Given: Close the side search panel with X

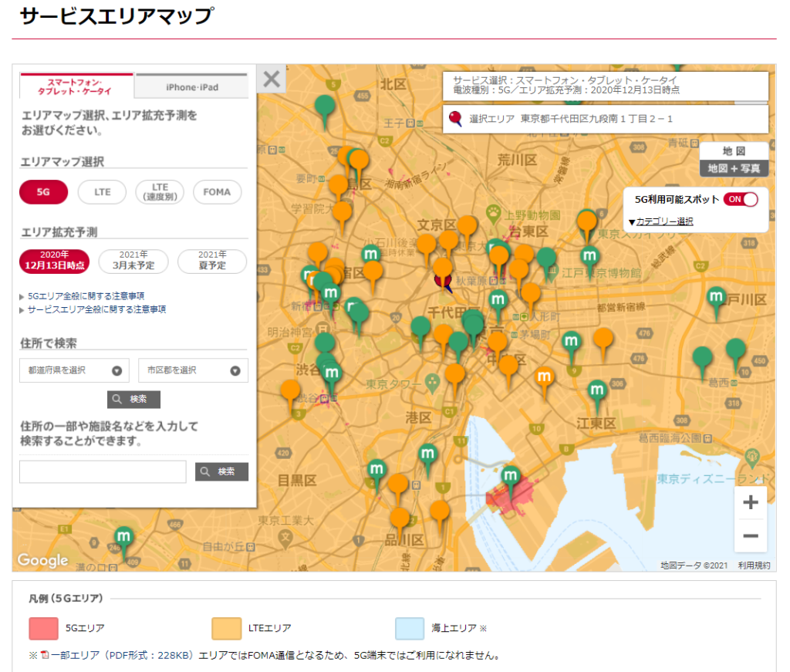Looking at the screenshot, I should (271, 79).
